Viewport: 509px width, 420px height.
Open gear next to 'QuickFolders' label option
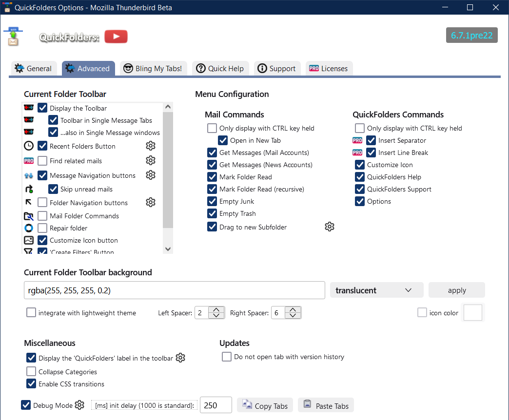pos(180,358)
